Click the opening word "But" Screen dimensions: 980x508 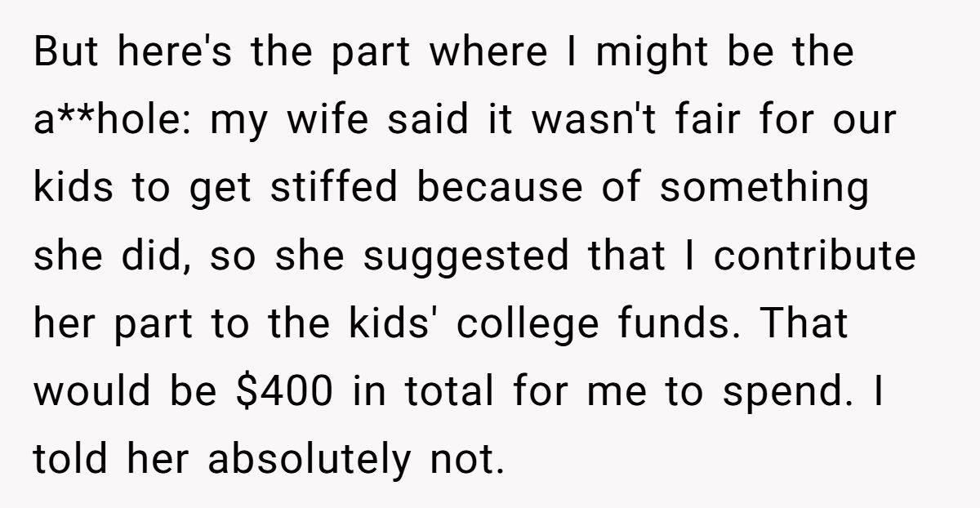68,52
